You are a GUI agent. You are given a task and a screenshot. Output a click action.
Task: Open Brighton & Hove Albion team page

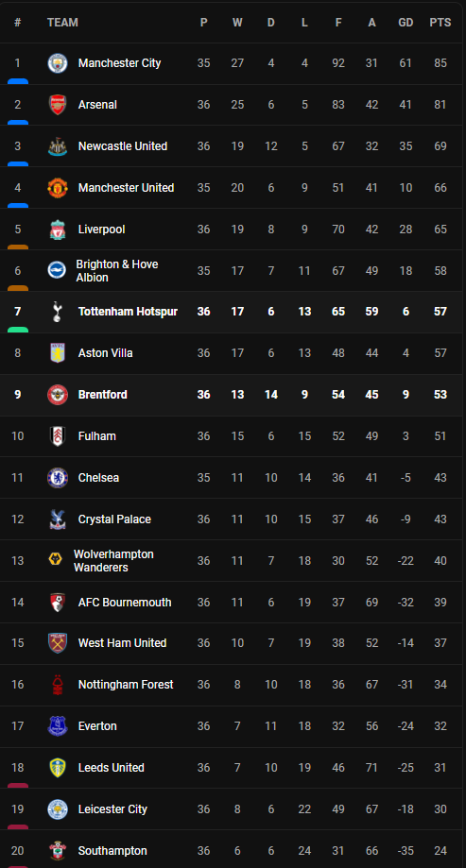point(117,271)
